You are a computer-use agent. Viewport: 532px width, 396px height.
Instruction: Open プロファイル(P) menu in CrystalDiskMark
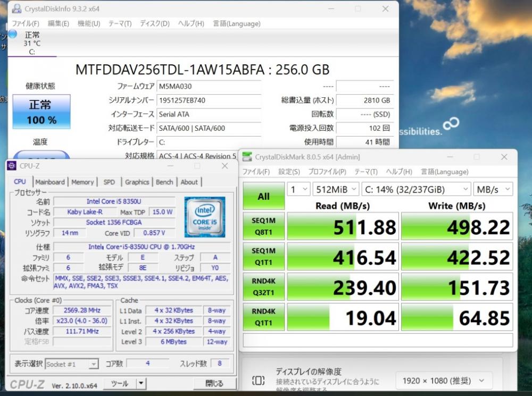(327, 172)
